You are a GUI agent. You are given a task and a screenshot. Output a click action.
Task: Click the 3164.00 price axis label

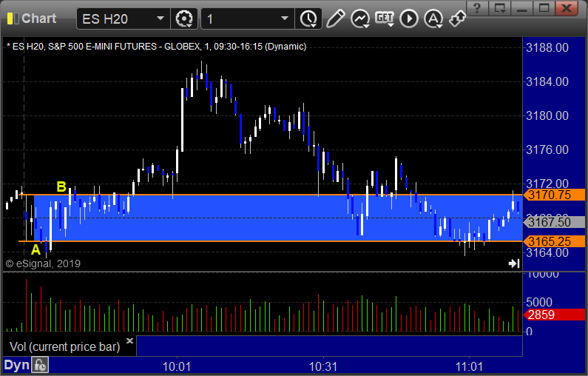pos(547,253)
